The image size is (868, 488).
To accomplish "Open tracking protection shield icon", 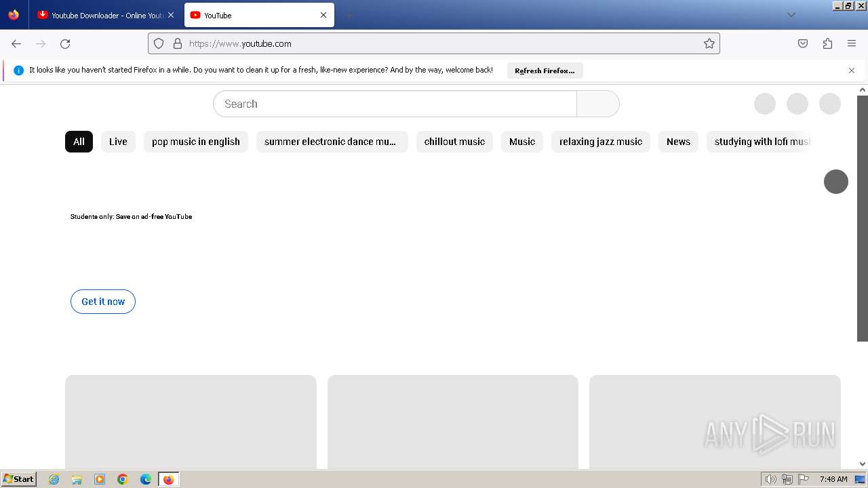I will pyautogui.click(x=159, y=43).
